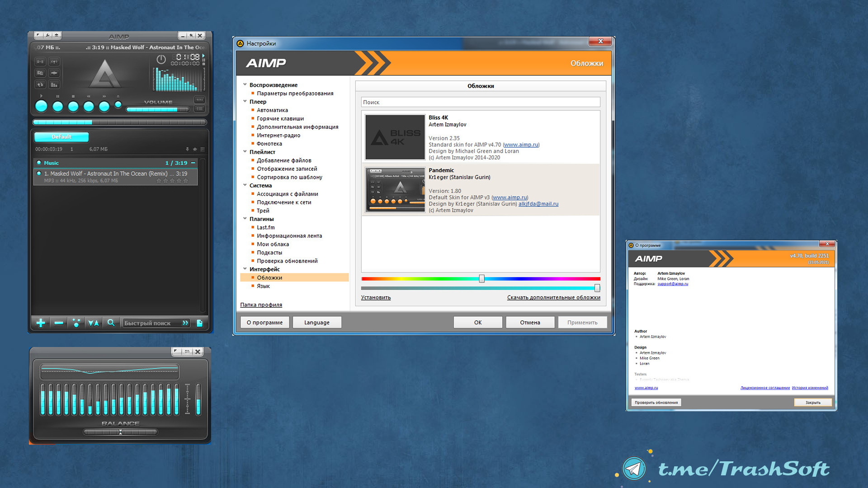Click the Language button in settings
Image resolution: width=868 pixels, height=488 pixels.
coord(317,323)
